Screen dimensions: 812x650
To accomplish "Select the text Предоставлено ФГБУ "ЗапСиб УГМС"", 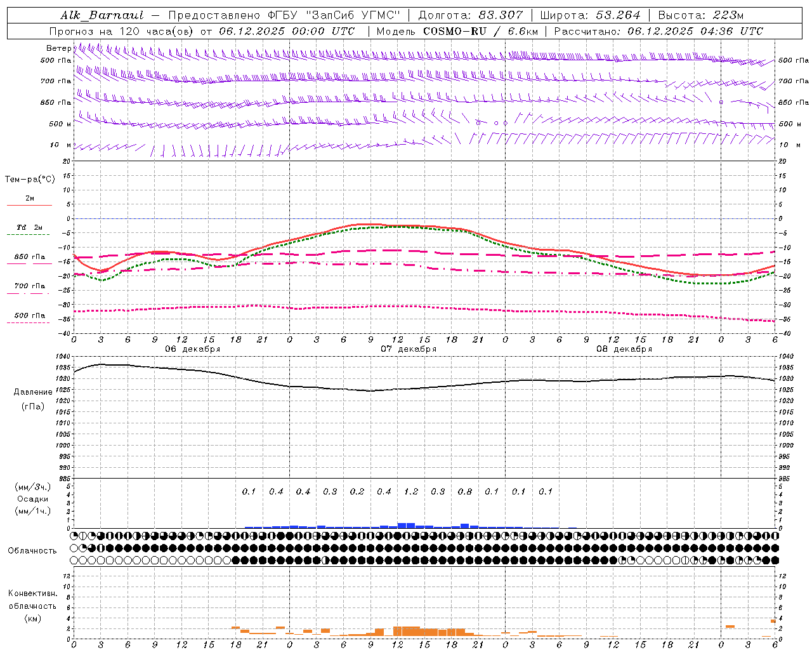I will (x=284, y=15).
